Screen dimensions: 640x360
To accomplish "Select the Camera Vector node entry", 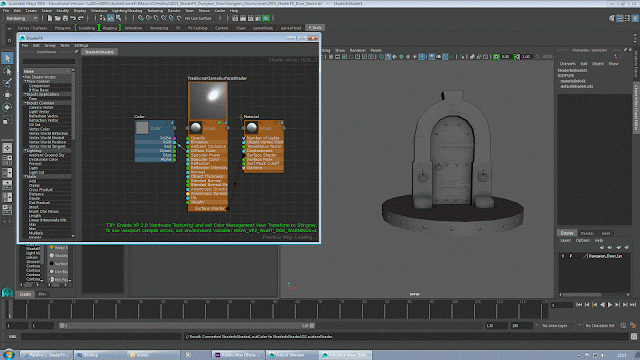I will tap(41, 107).
